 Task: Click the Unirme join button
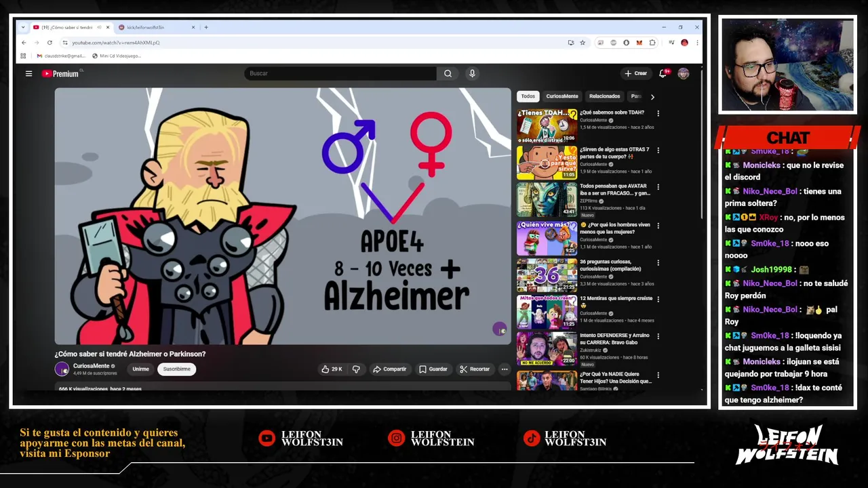click(140, 369)
